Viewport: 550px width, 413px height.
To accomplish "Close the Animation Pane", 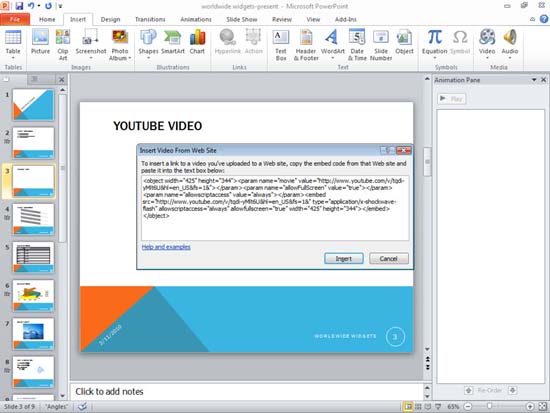I will (x=543, y=80).
